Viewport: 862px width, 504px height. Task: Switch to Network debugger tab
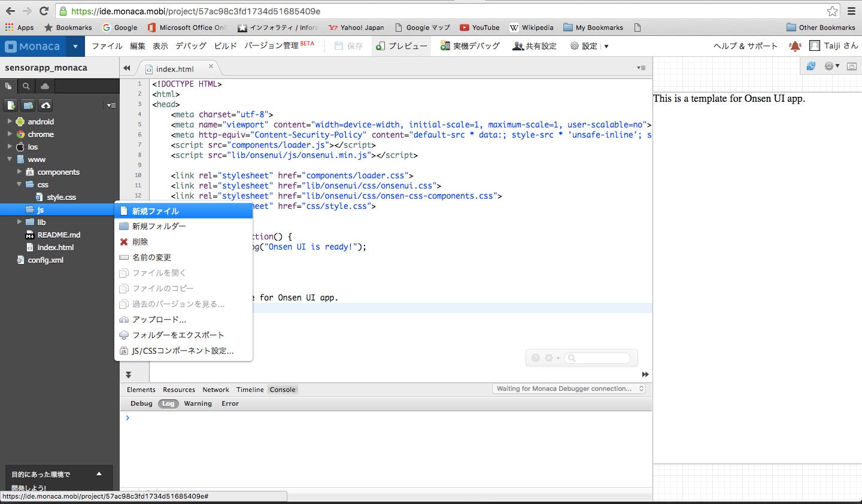216,390
